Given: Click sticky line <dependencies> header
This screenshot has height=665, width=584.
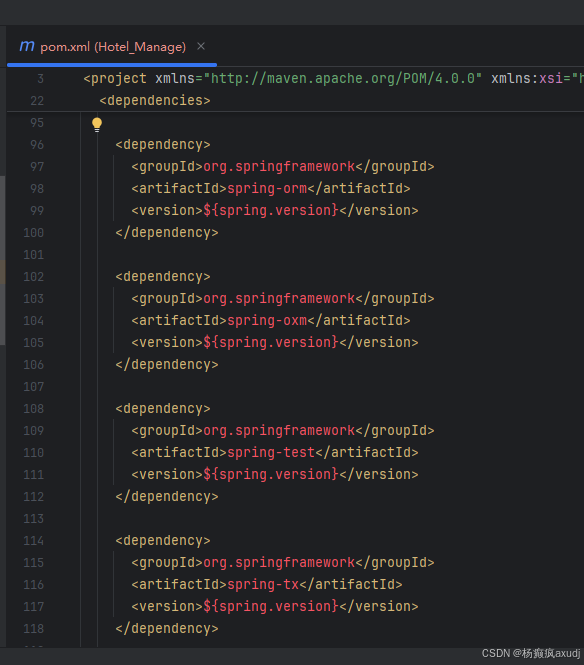Looking at the screenshot, I should click(155, 101).
